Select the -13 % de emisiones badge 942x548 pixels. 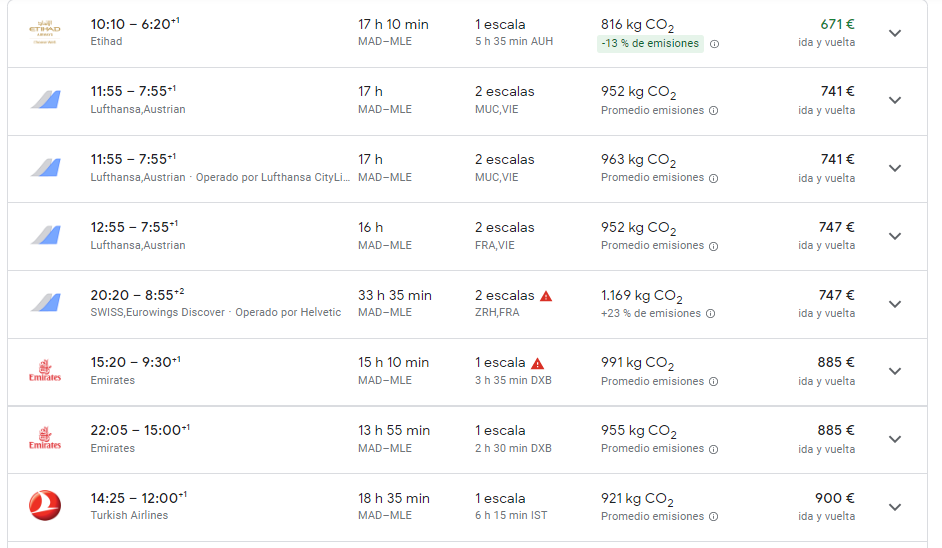click(x=650, y=44)
